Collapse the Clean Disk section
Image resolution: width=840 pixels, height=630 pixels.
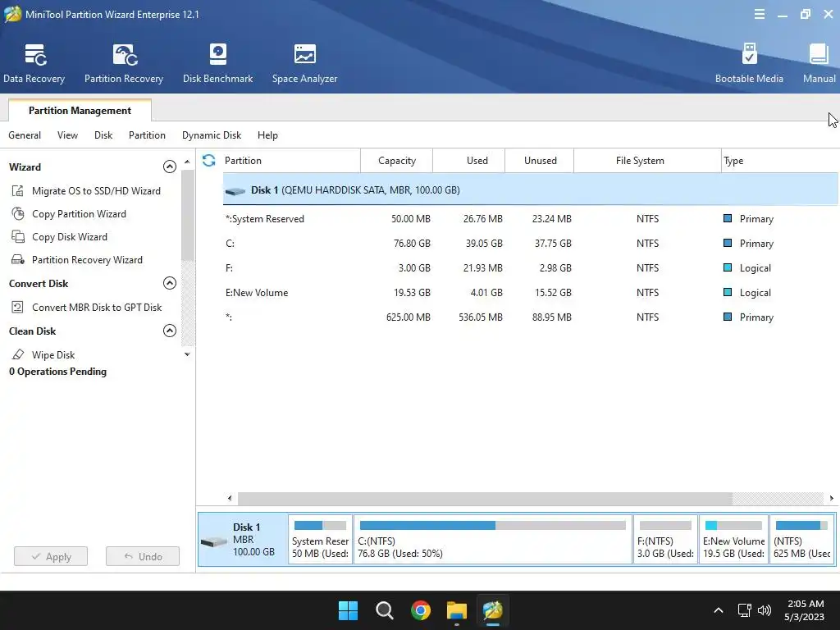click(169, 331)
